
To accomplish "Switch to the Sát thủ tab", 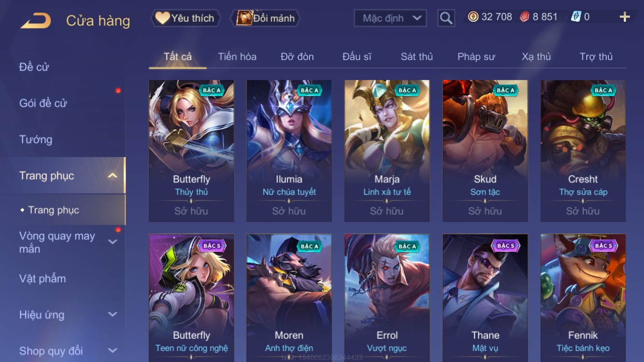I will pyautogui.click(x=417, y=56).
